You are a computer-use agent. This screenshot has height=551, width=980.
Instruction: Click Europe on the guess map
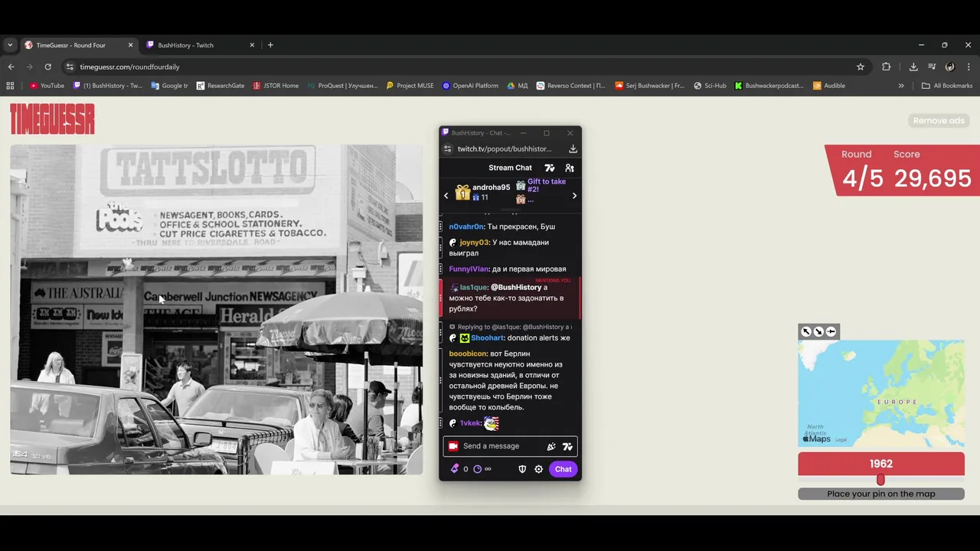(x=897, y=402)
